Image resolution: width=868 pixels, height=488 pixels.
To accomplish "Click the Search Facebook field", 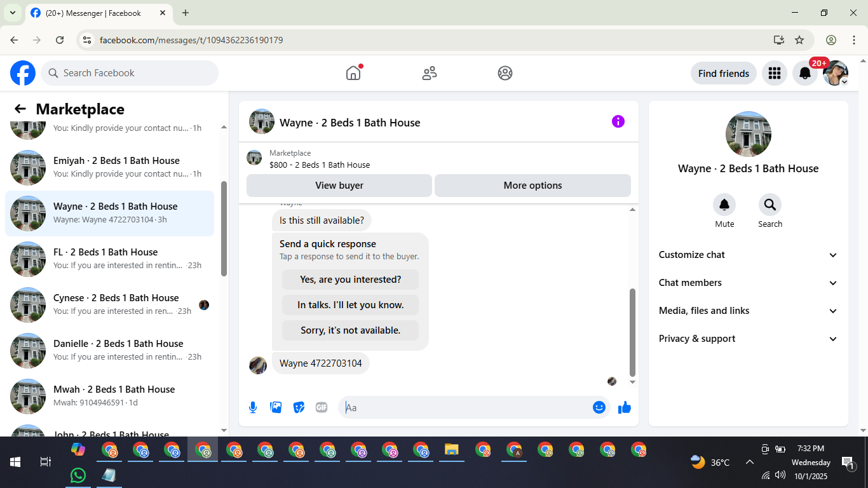I will click(130, 73).
